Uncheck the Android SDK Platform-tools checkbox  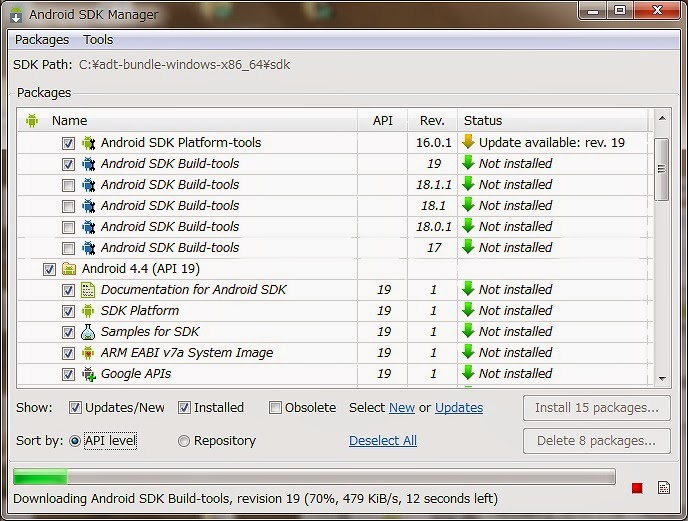click(68, 143)
